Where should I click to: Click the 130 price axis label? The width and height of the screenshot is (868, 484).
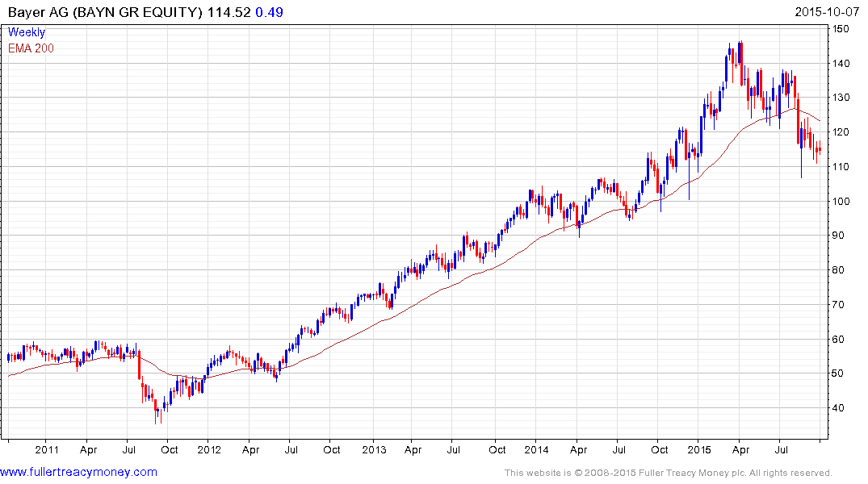click(841, 98)
